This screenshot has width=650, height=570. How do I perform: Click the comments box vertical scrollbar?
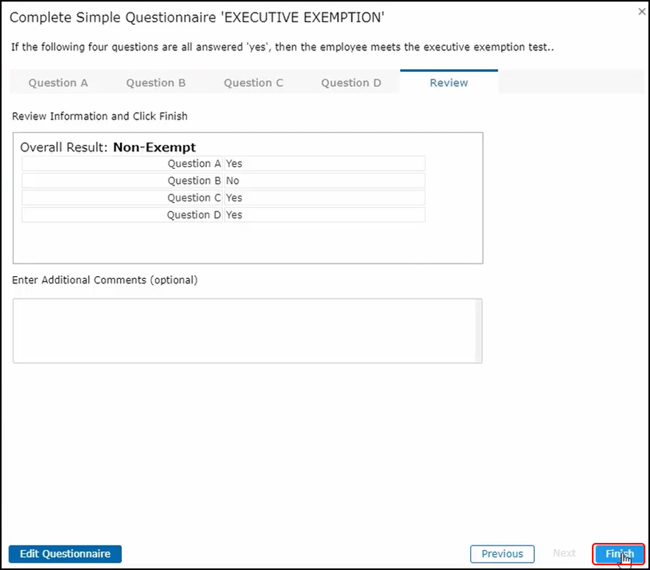coord(477,330)
